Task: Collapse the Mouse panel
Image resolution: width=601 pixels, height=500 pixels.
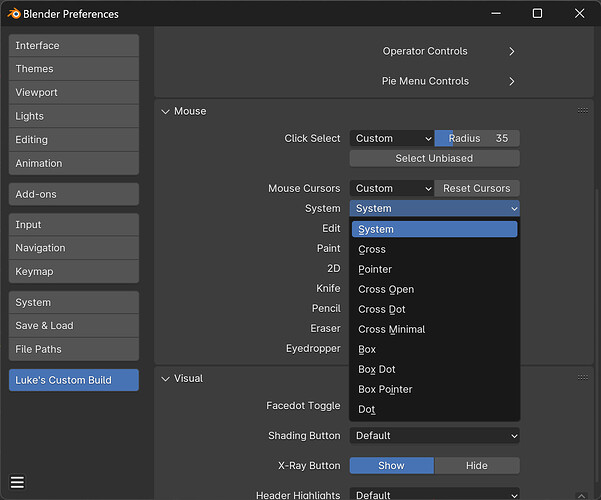Action: (165, 112)
